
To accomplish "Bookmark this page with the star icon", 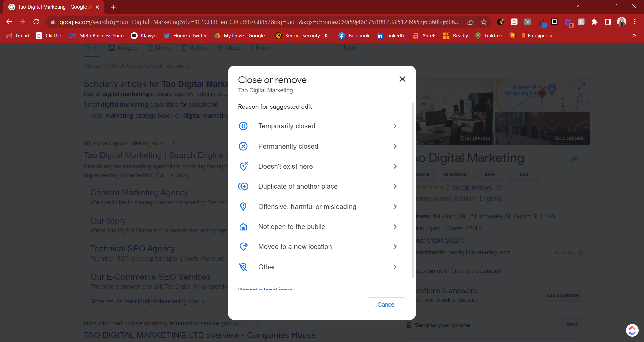I will [484, 22].
